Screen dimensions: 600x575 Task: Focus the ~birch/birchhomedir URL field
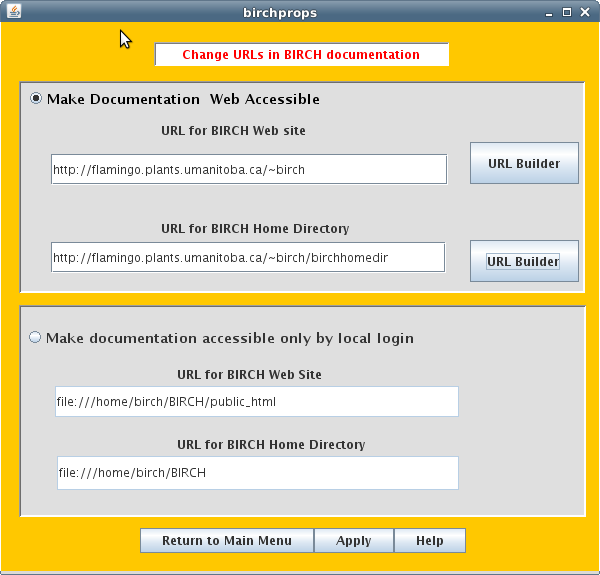(x=247, y=258)
